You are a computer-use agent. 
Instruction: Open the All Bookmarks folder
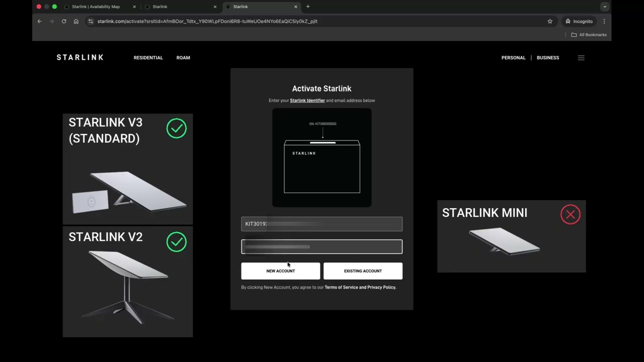tap(589, 35)
